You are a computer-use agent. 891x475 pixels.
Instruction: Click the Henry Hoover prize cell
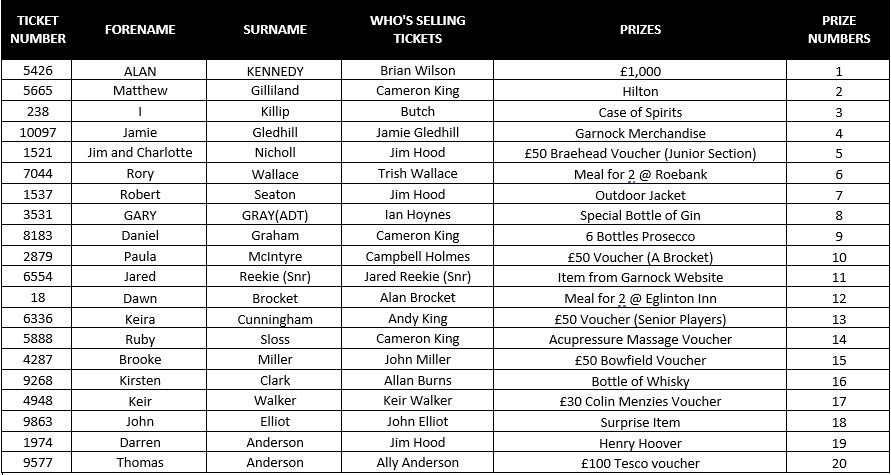coord(640,443)
